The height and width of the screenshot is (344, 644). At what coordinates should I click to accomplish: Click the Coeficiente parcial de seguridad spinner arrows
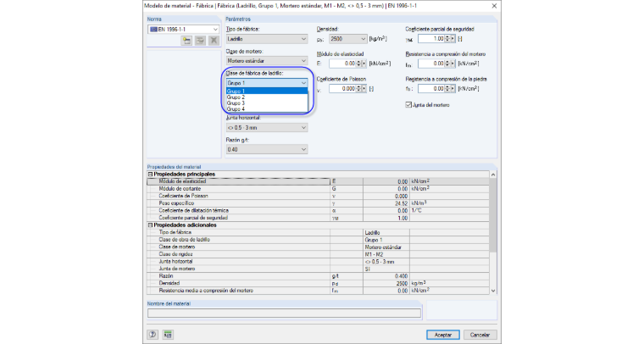point(447,39)
